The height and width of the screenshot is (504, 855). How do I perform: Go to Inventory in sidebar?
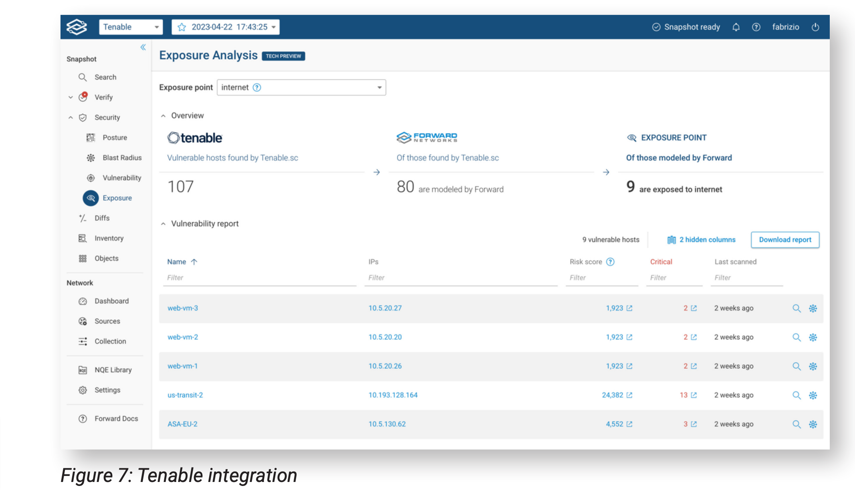[x=109, y=238]
